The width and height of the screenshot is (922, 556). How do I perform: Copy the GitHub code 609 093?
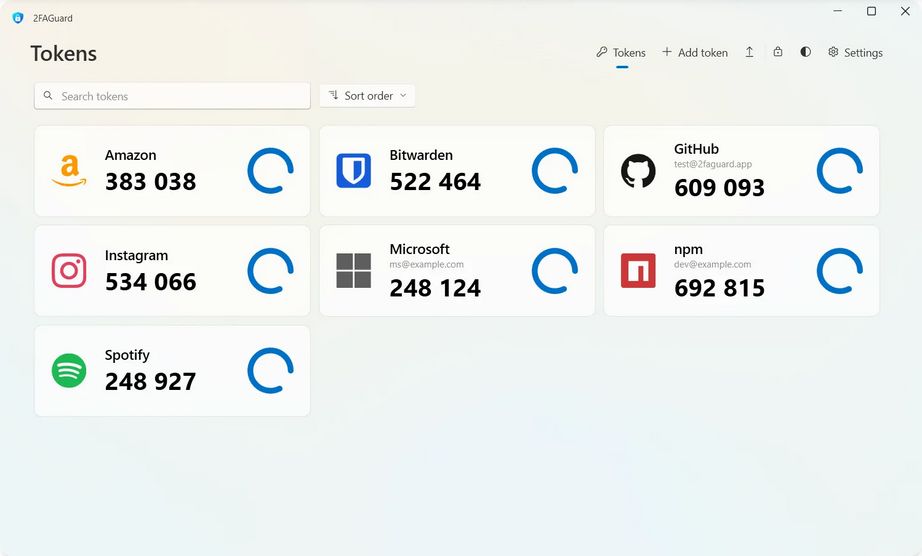point(720,188)
